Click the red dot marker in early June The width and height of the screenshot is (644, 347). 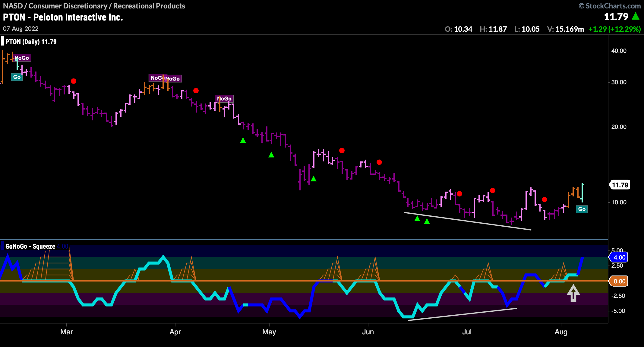click(x=379, y=162)
